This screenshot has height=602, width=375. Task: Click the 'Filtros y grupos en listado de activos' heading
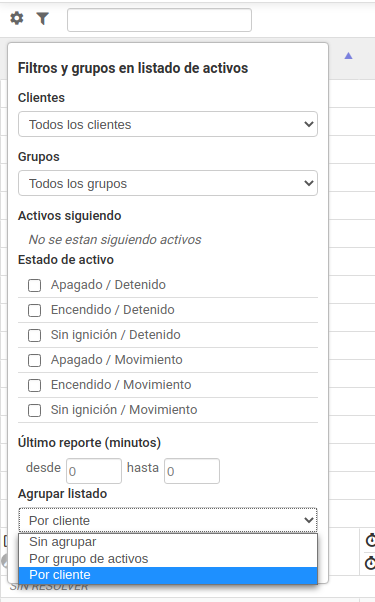pos(133,68)
